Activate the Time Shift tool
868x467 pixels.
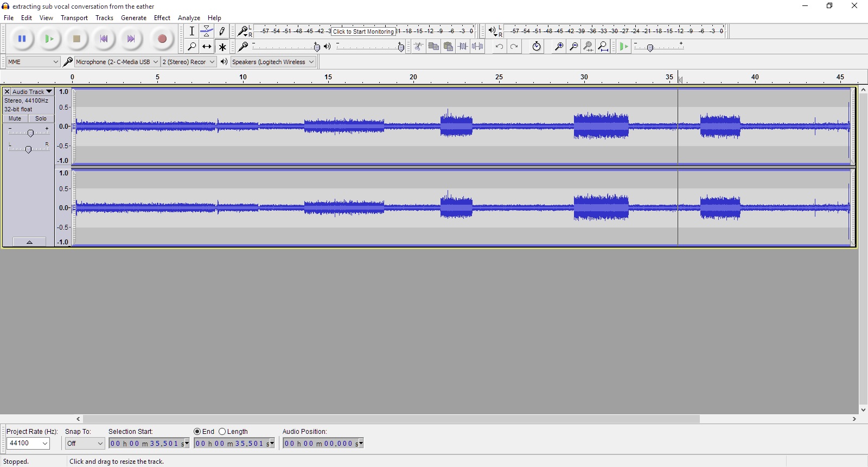tap(207, 47)
